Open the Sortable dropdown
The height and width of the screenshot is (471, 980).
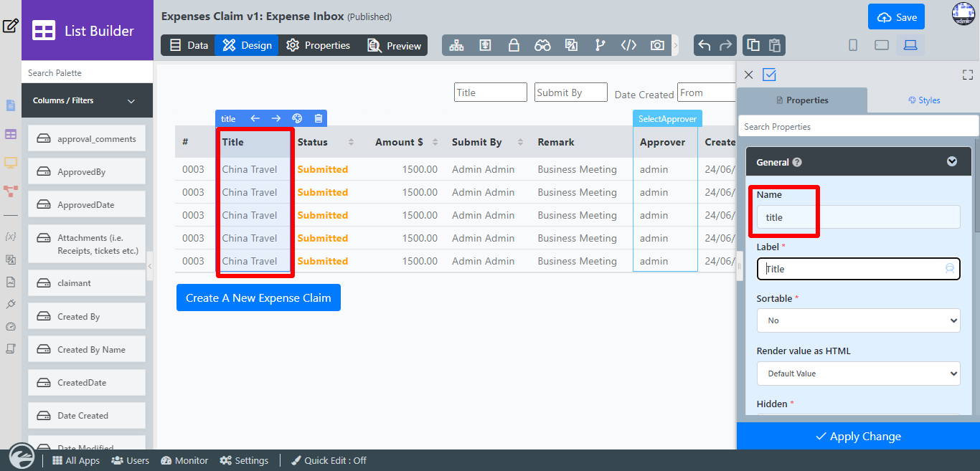point(858,320)
